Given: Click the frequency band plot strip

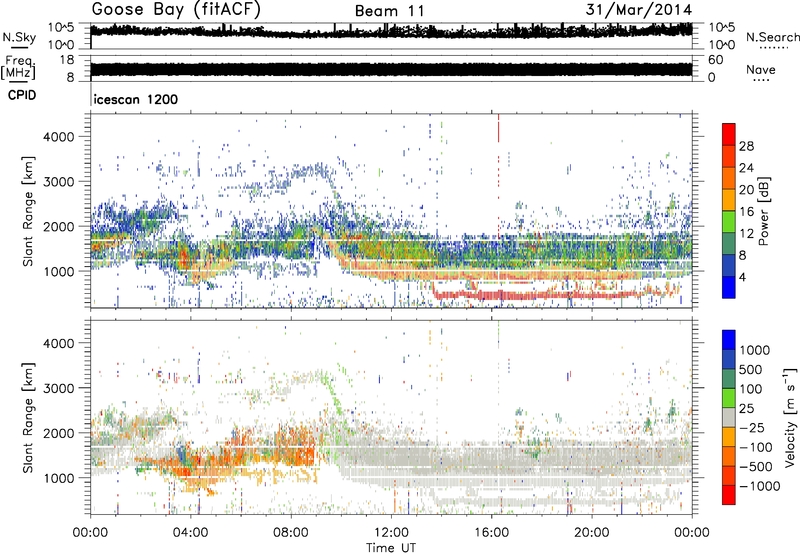Looking at the screenshot, I should tap(391, 69).
